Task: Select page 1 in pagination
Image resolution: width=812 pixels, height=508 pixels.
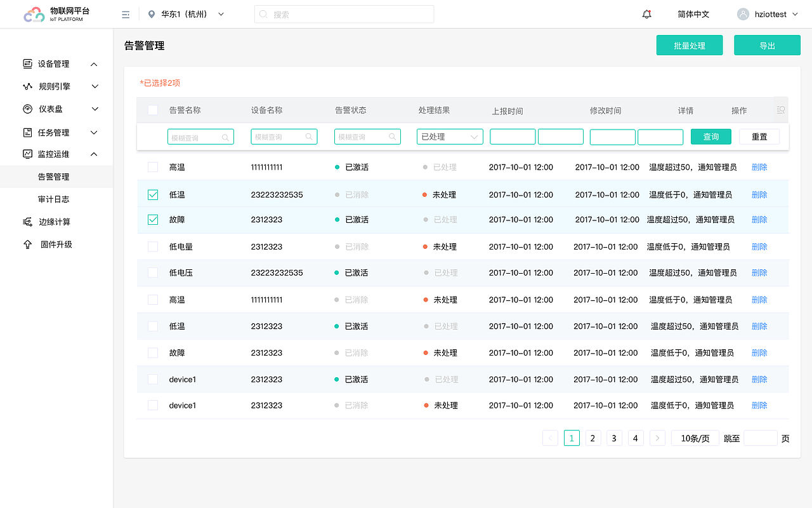Action: tap(572, 438)
